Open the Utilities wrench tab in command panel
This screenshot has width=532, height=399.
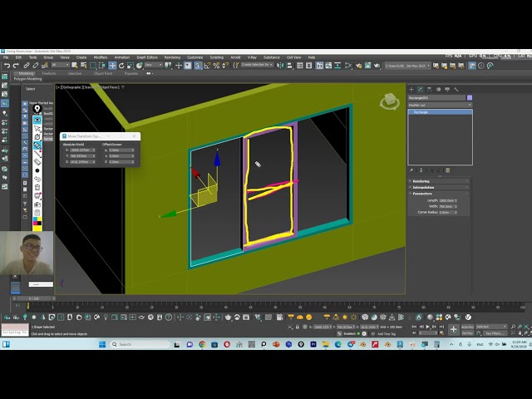point(456,90)
